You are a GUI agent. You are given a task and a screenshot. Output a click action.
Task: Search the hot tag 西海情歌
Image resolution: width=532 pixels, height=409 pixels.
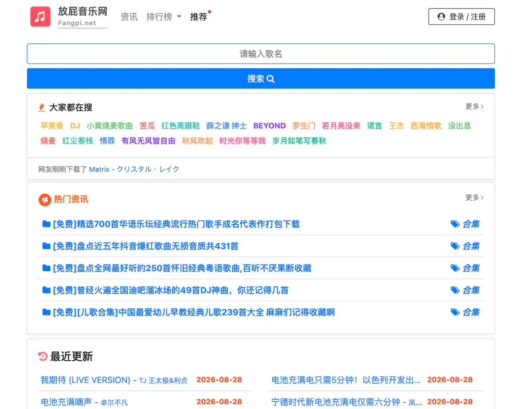426,126
